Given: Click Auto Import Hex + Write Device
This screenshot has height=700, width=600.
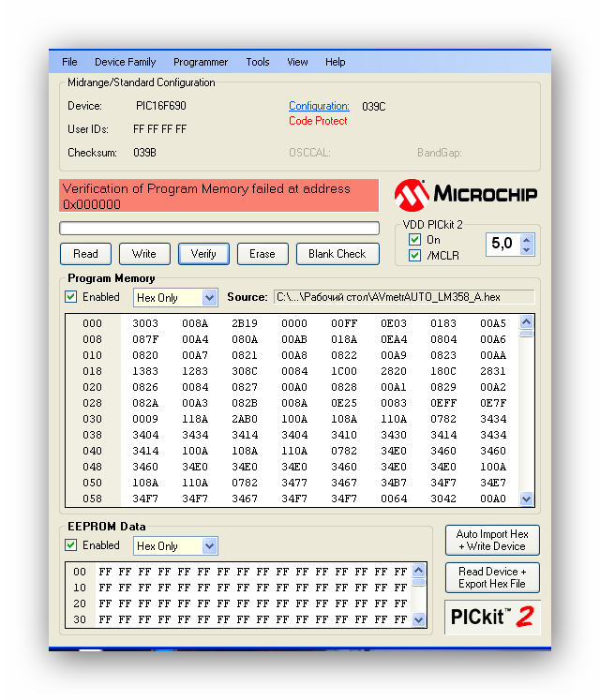Looking at the screenshot, I should [x=492, y=541].
